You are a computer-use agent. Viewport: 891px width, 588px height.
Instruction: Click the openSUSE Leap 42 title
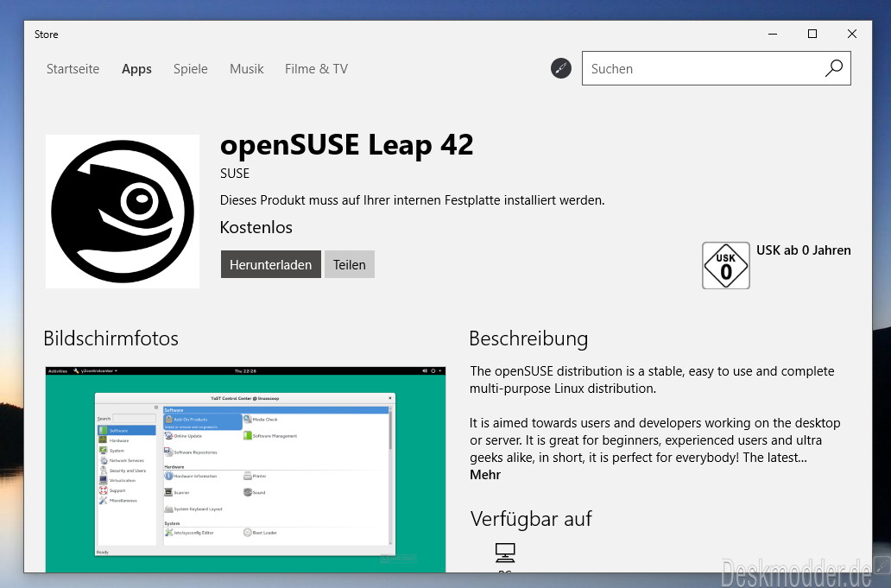point(346,144)
